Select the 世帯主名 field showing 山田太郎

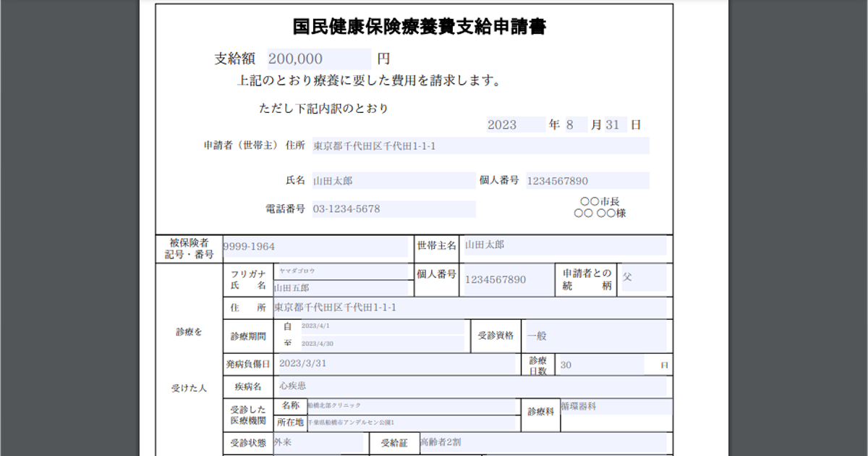pyautogui.click(x=564, y=245)
